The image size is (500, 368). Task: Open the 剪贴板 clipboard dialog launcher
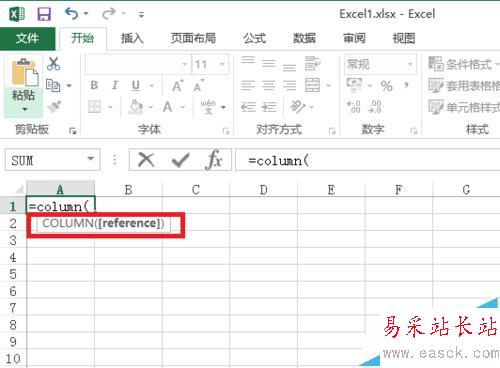[x=72, y=131]
